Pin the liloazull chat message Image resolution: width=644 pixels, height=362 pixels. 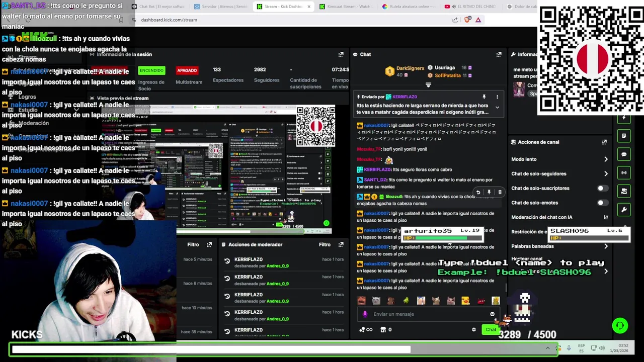489,192
